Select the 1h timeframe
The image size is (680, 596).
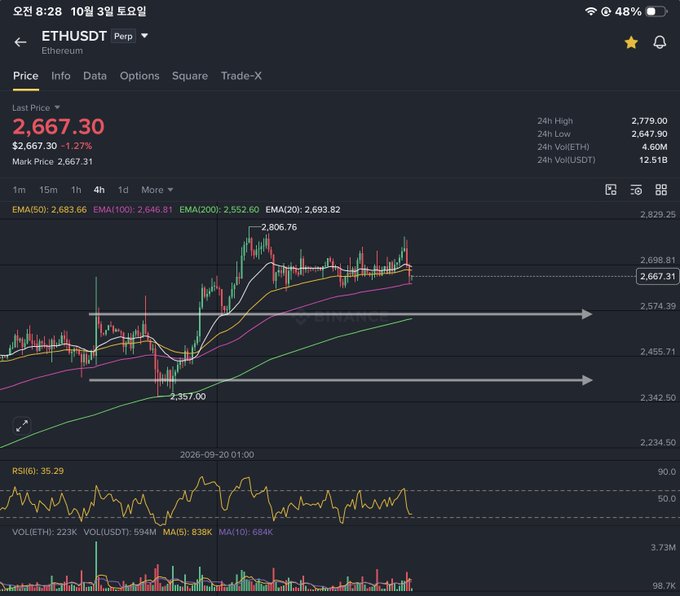pos(76,190)
